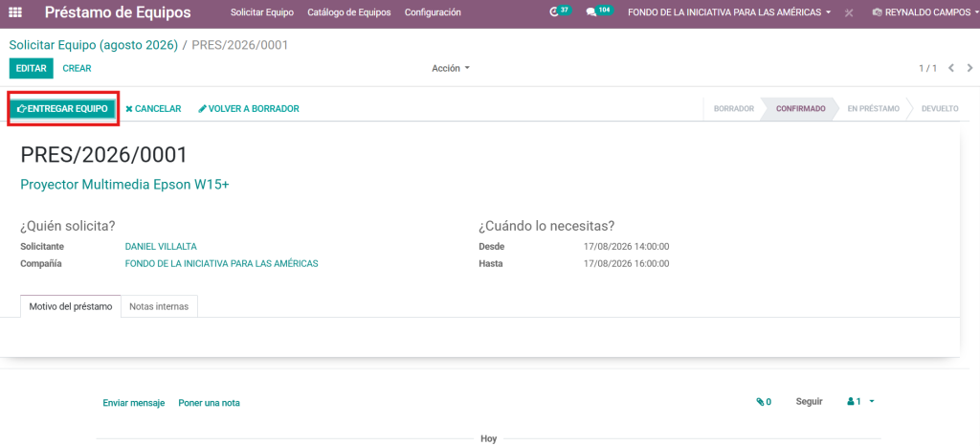Expand the Acción dropdown
Viewport: 980px width, 446px height.
[x=451, y=68]
